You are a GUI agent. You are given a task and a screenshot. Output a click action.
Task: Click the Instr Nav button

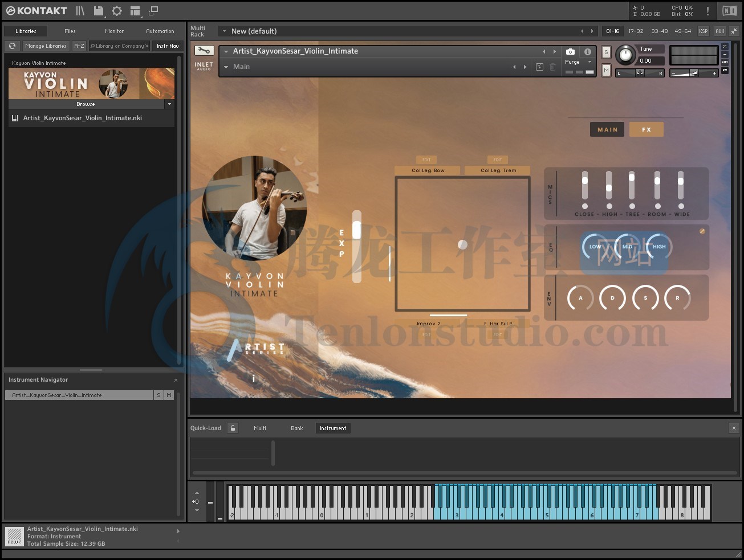point(168,46)
